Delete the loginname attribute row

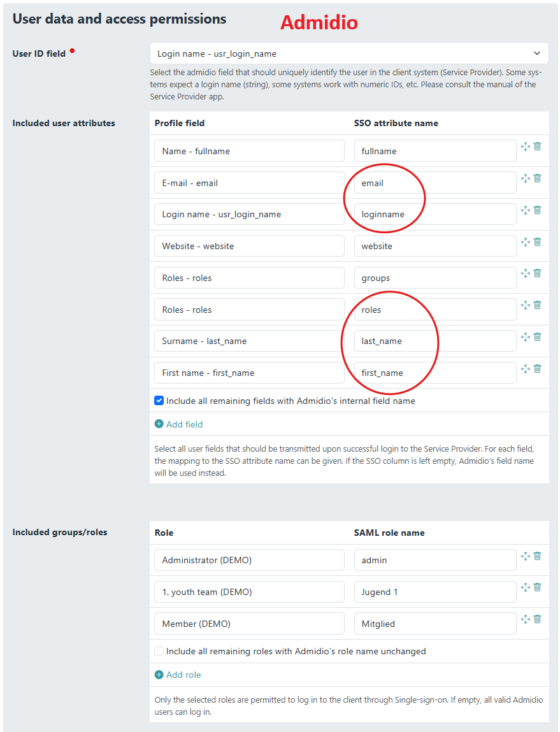(537, 210)
